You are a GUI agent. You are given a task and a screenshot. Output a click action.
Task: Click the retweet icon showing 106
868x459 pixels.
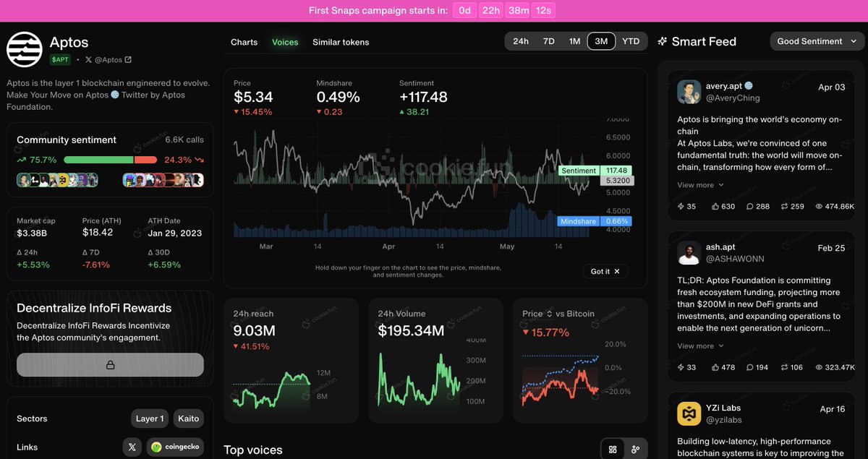784,367
